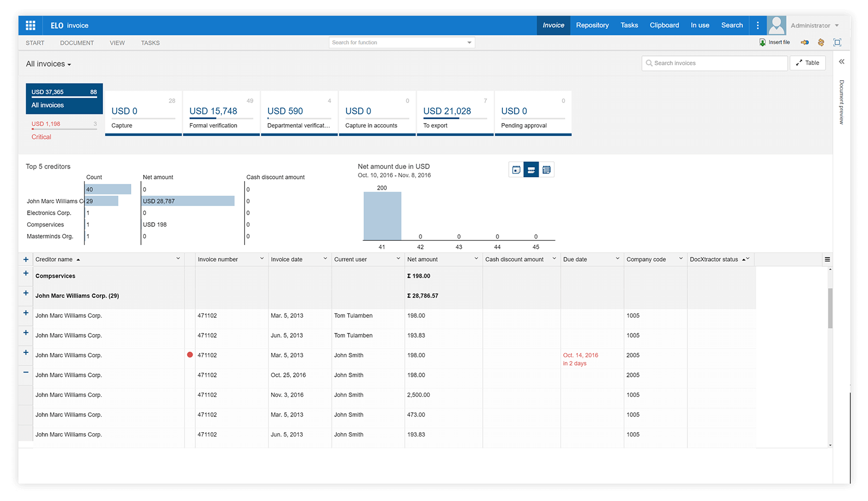Open Company code column filter dropdown
Screen dimensions: 868x501
[x=681, y=259]
